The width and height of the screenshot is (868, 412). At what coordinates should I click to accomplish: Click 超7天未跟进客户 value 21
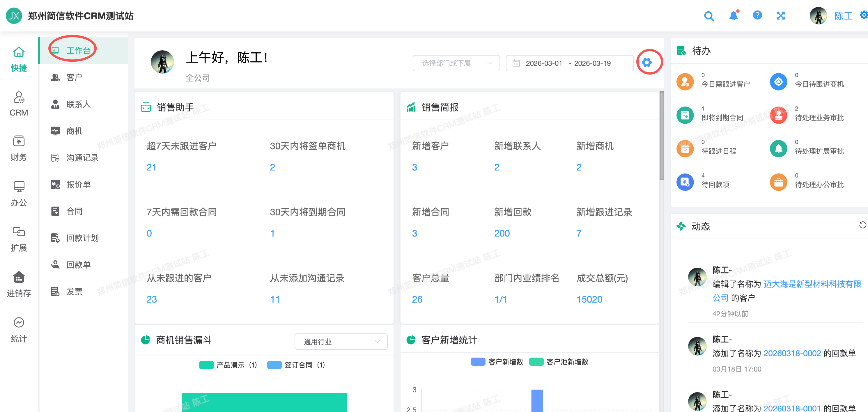click(151, 167)
